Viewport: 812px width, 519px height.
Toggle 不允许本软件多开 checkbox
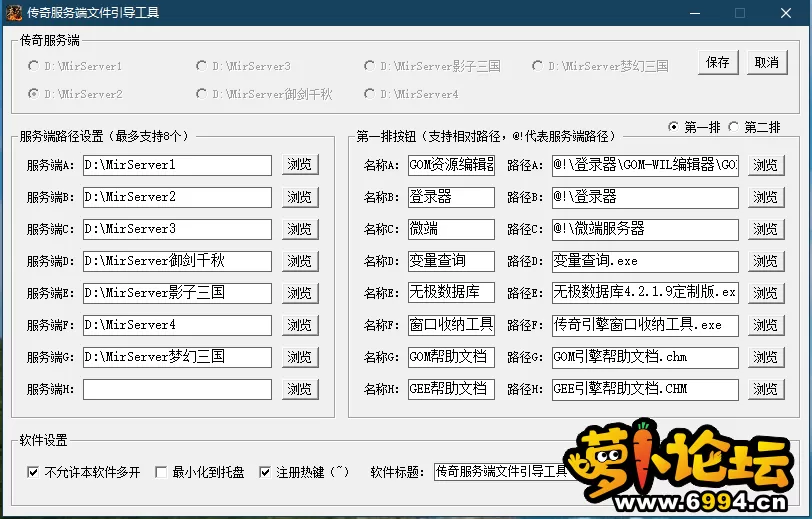[x=83, y=472]
